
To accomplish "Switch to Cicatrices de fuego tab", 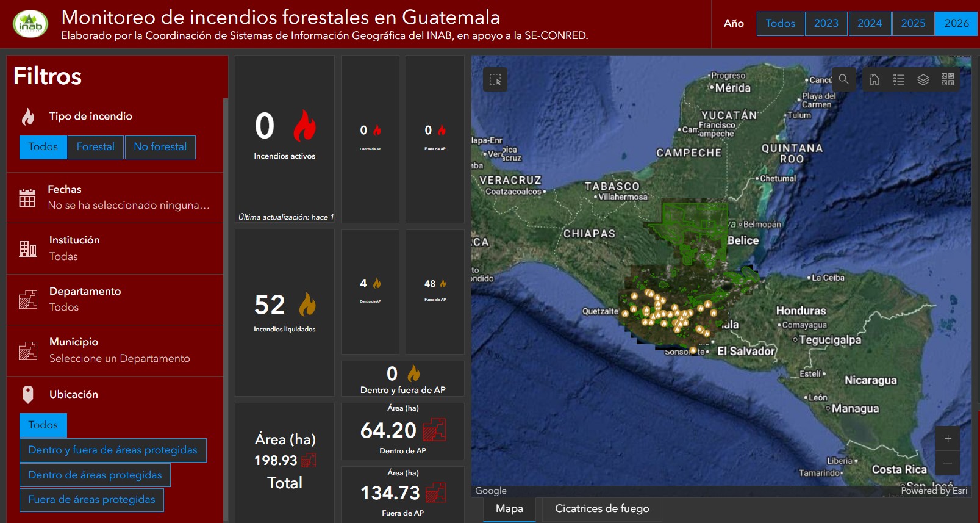I will coord(601,509).
